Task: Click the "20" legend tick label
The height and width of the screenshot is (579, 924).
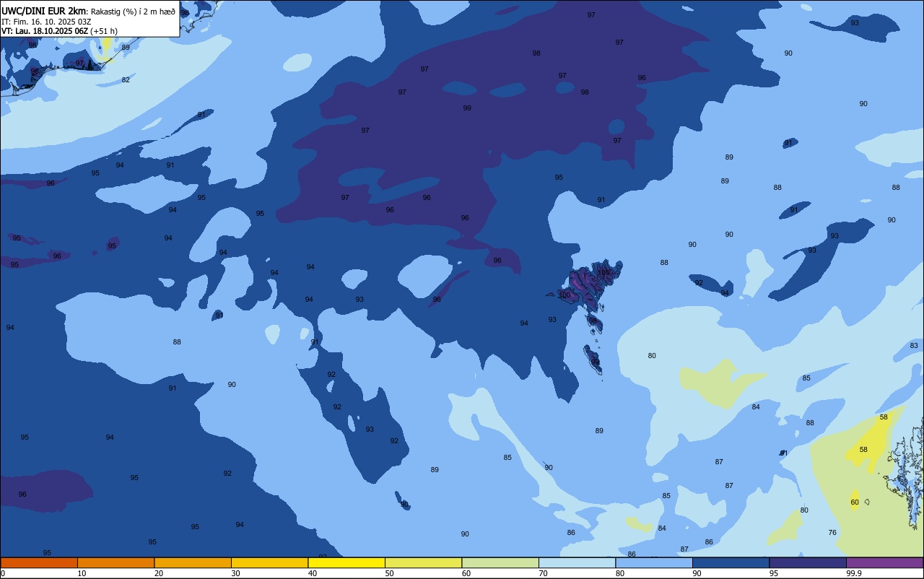Action: pyautogui.click(x=159, y=573)
